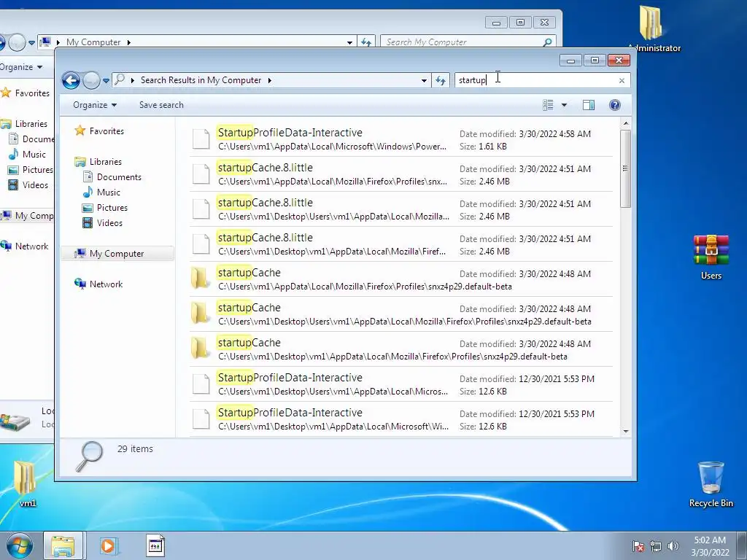Viewport: 747px width, 560px height.
Task: Select startupCache folder in Desktop\vm1\AppData path
Action: 401,349
